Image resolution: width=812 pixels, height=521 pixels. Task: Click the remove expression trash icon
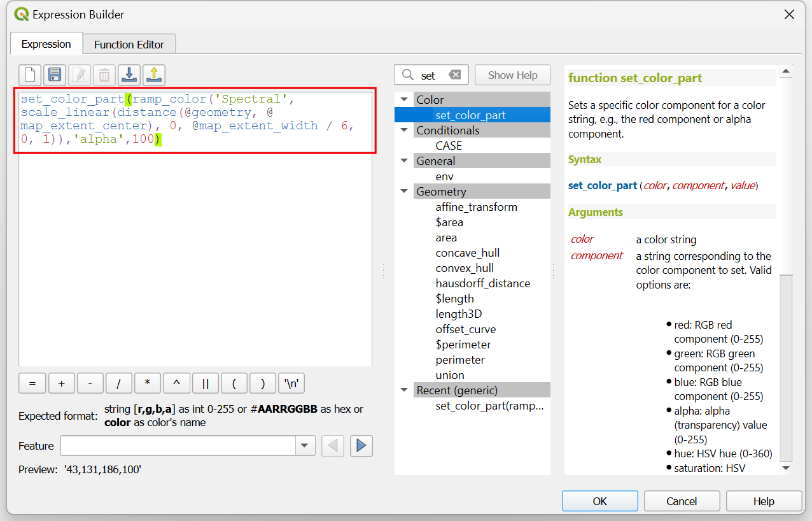(104, 75)
